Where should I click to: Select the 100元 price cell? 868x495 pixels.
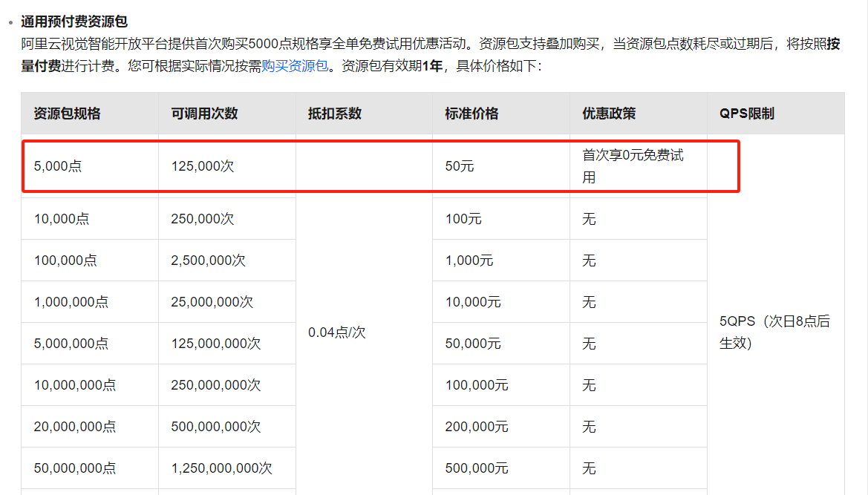click(501, 218)
